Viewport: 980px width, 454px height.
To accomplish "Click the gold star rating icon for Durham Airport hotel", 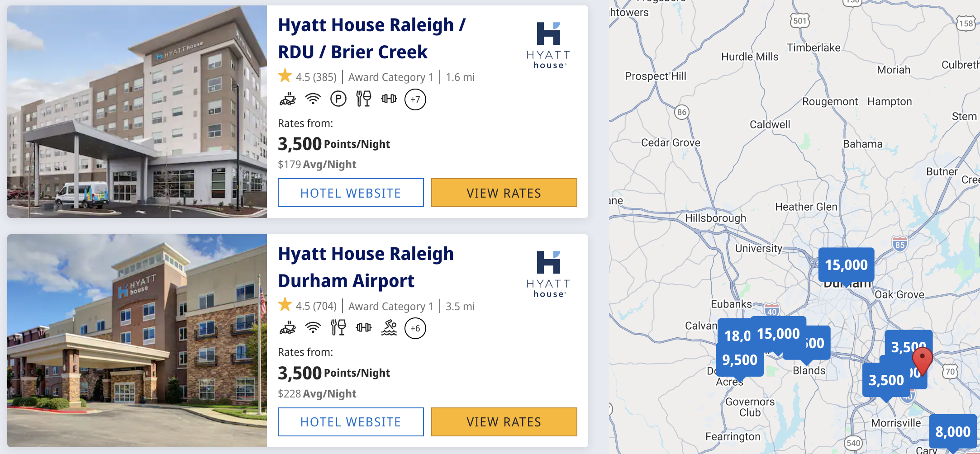I will click(x=284, y=306).
